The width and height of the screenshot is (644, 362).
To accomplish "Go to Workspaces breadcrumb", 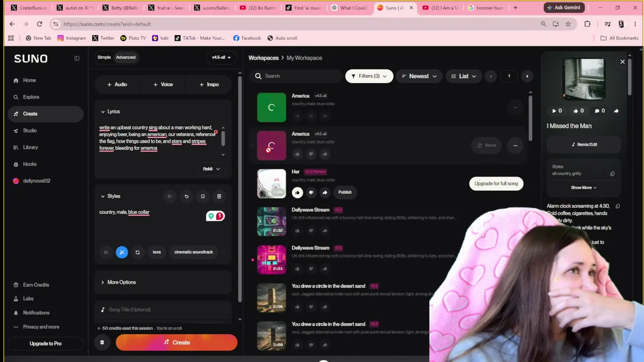I will pyautogui.click(x=263, y=58).
